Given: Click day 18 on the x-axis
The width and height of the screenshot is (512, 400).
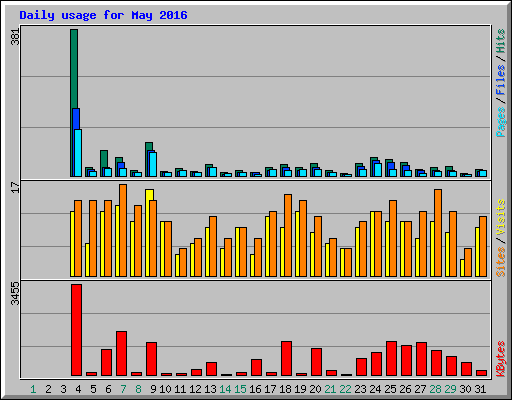Looking at the screenshot, I should point(285,389).
